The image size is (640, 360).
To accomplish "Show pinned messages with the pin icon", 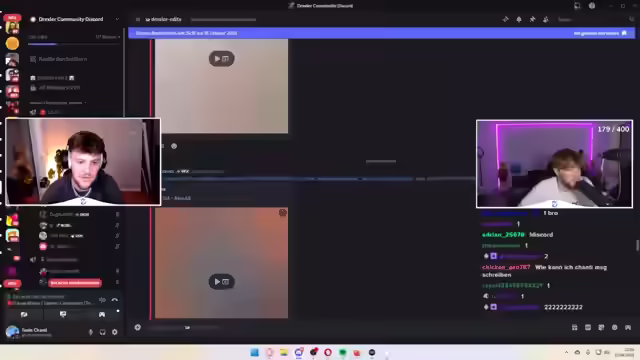I will pyautogui.click(x=532, y=19).
